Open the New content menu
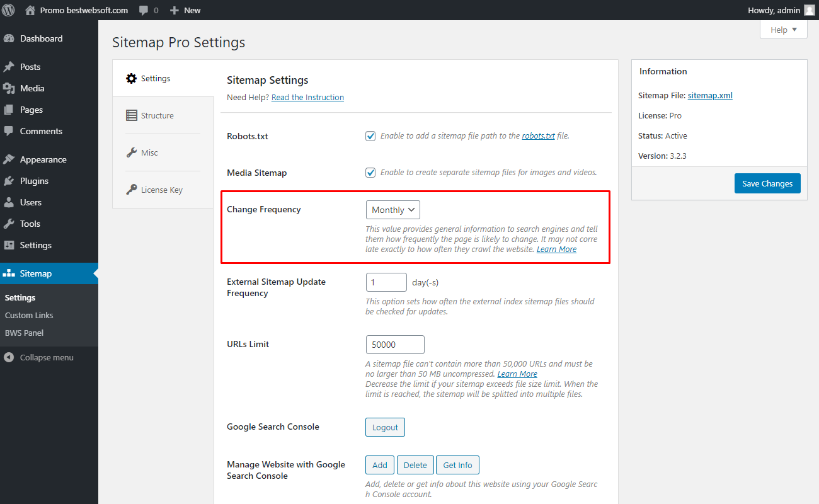The image size is (819, 504). pyautogui.click(x=185, y=10)
